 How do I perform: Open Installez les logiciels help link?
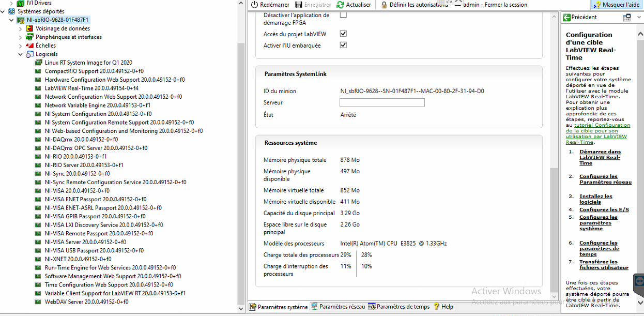pos(595,199)
